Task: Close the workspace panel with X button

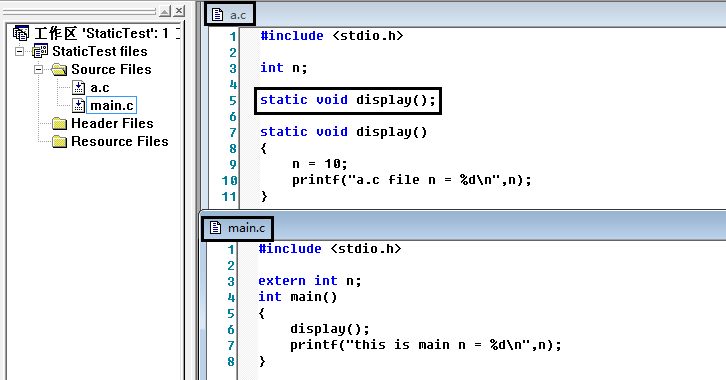Action: (179, 11)
